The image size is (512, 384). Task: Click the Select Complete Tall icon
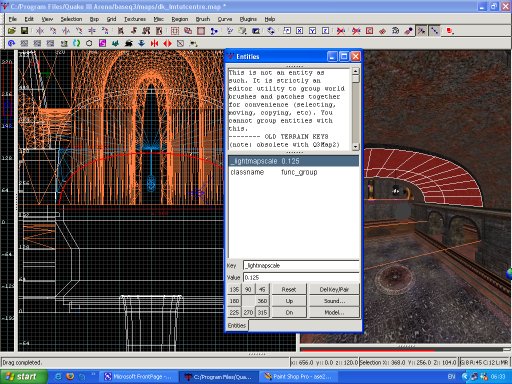(x=121, y=31)
